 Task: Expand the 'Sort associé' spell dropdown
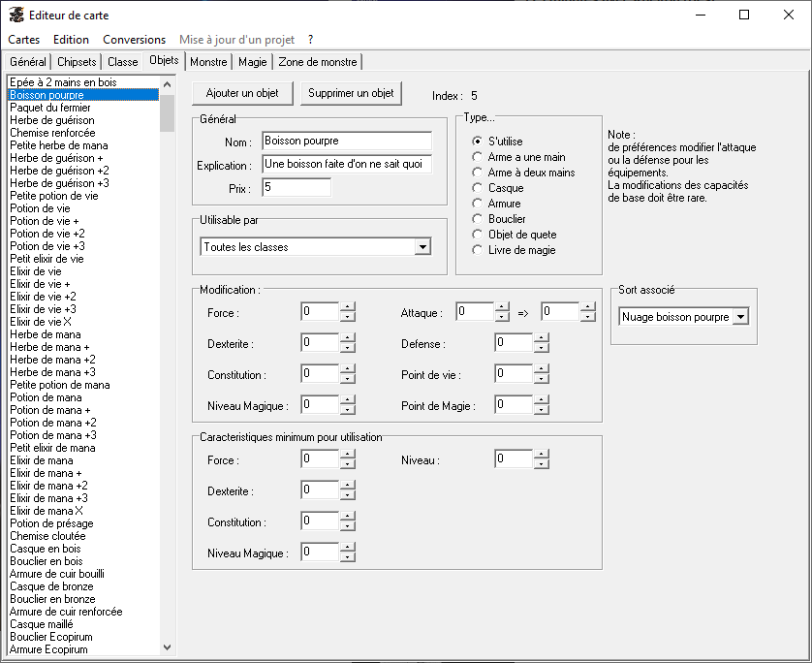pos(740,317)
